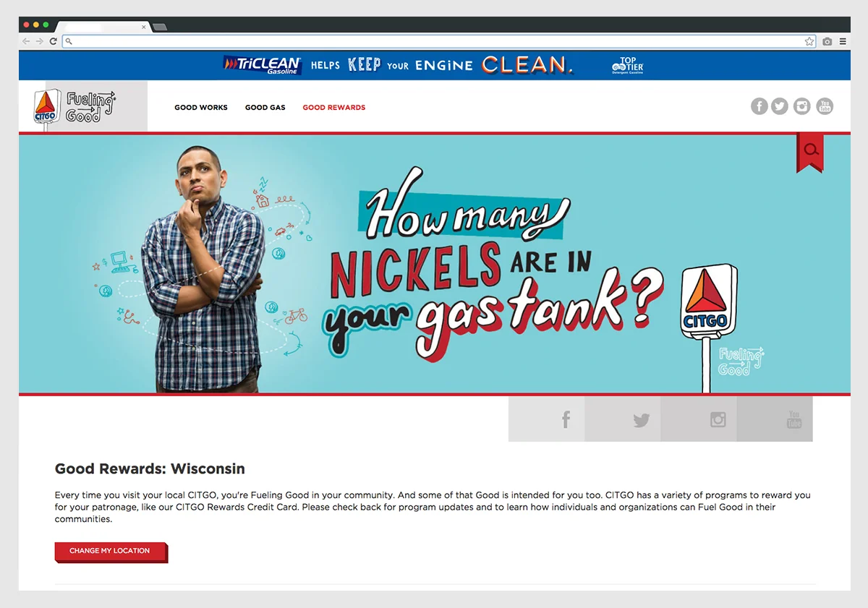Click the browser address bar
The width and height of the screenshot is (868, 608).
tap(440, 42)
